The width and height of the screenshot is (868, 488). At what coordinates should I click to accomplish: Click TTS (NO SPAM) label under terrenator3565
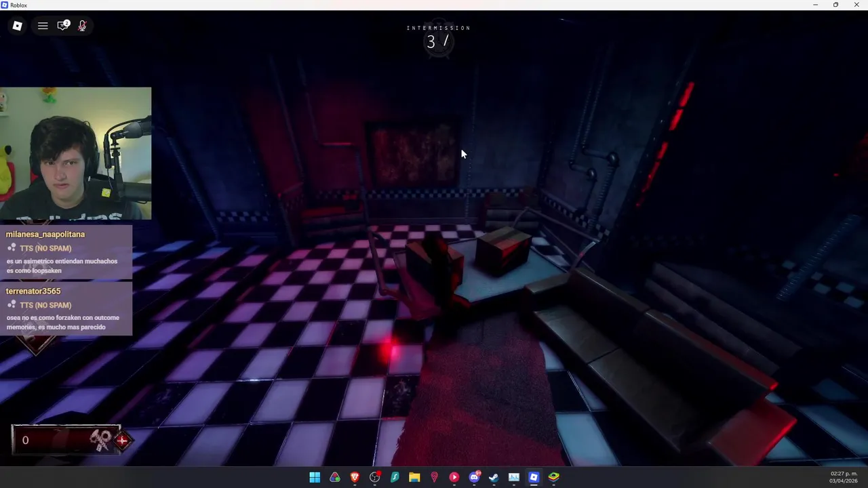point(45,305)
